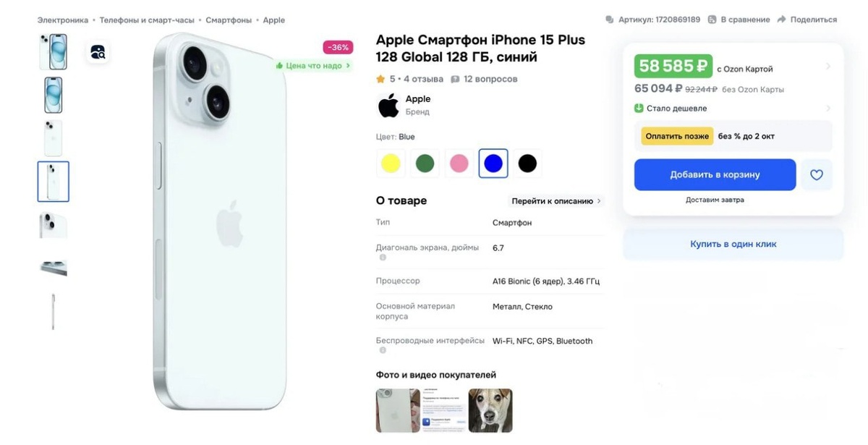Open the dog customer photo thumbnail

[x=490, y=410]
